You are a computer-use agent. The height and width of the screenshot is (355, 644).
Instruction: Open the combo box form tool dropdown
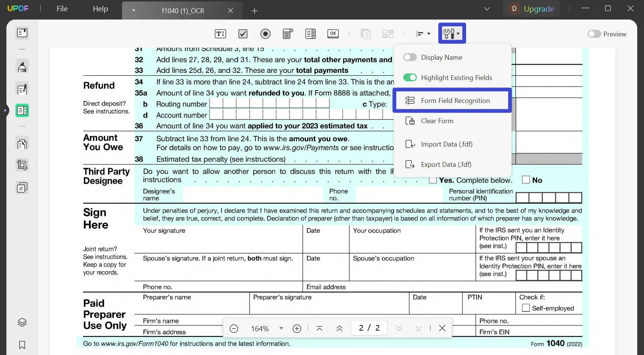(x=287, y=33)
